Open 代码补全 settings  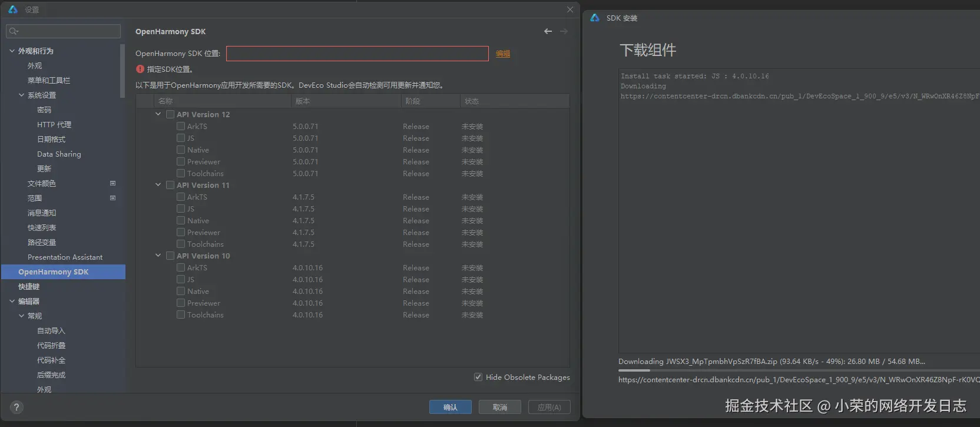point(51,360)
